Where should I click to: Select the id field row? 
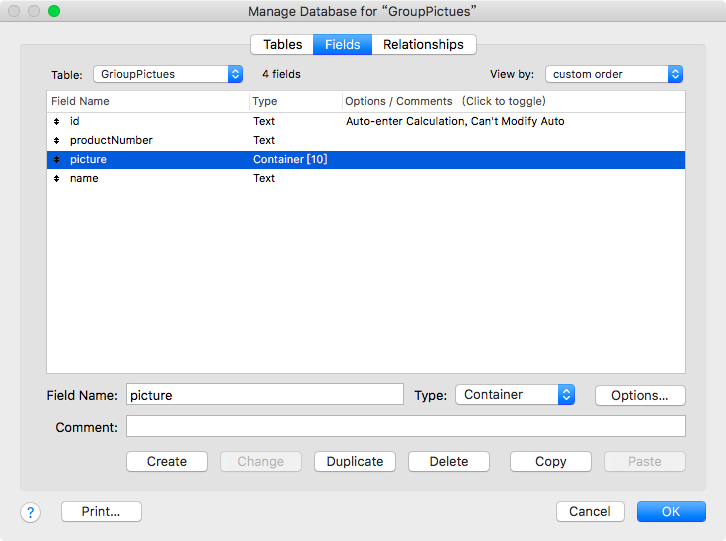[x=366, y=121]
